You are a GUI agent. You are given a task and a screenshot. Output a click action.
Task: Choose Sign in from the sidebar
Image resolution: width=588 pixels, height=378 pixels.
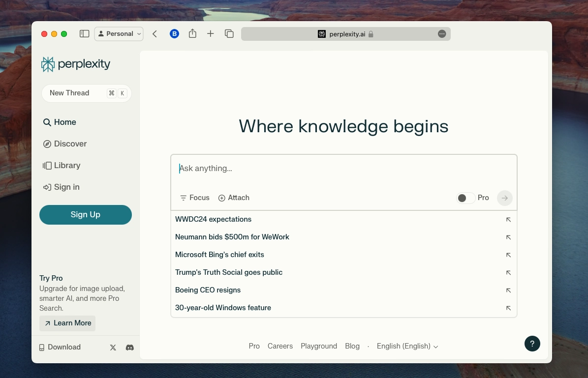tap(61, 187)
